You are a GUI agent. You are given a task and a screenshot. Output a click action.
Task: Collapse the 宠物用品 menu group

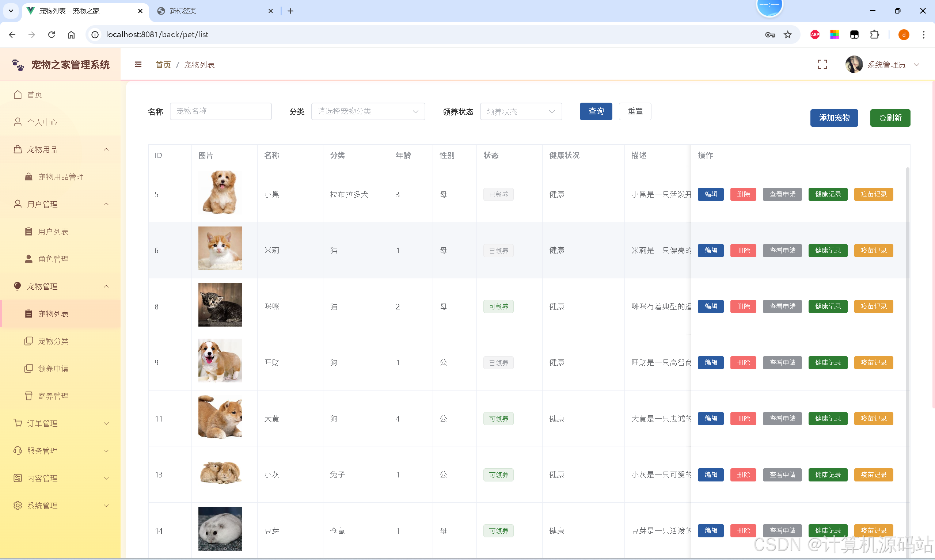tap(60, 149)
